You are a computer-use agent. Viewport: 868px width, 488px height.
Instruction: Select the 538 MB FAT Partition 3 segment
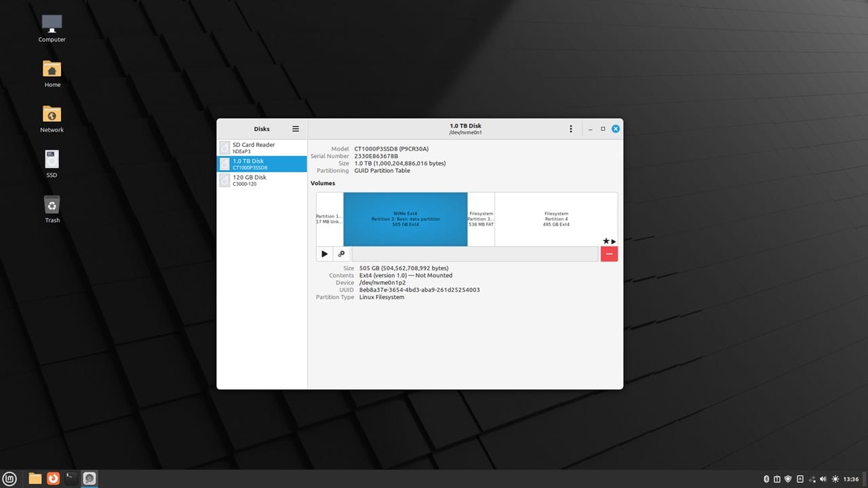point(481,219)
